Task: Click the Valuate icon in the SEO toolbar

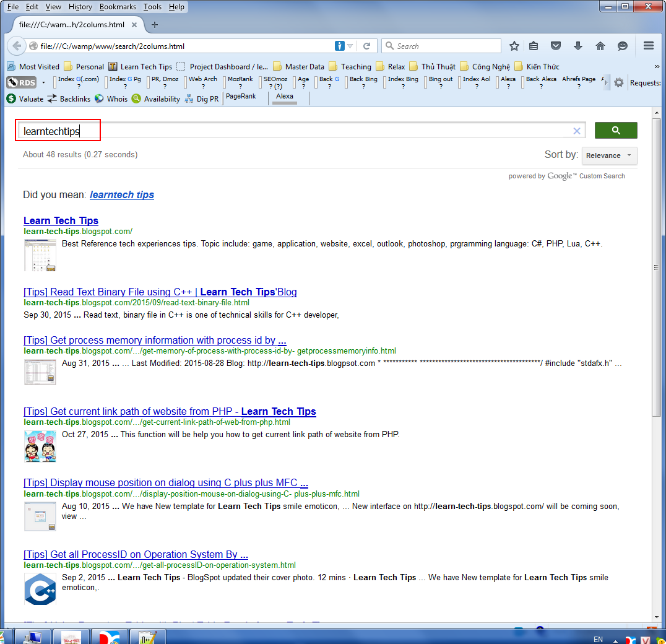Action: tap(12, 98)
